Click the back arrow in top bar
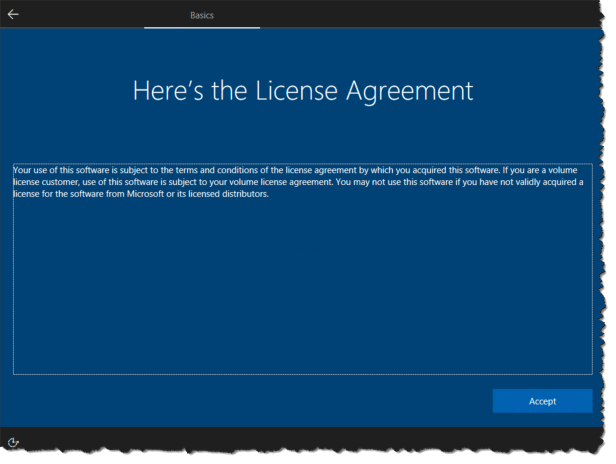Screen dimensions: 616x464 (13, 15)
